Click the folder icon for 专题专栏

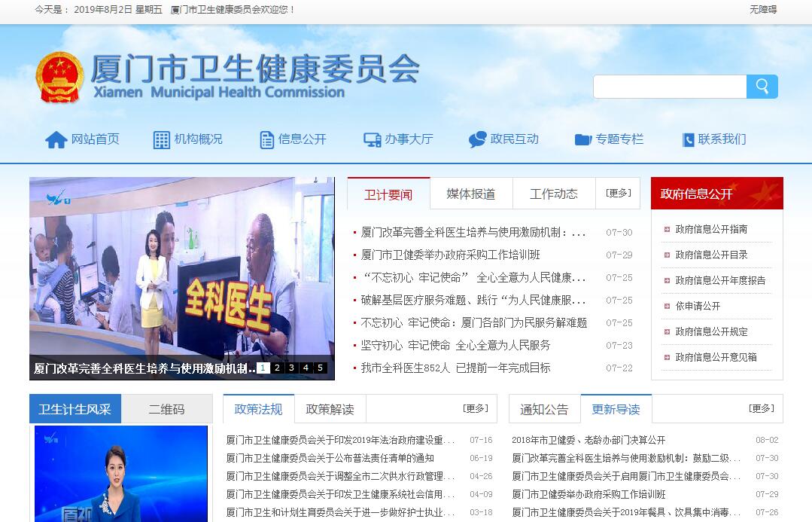582,140
